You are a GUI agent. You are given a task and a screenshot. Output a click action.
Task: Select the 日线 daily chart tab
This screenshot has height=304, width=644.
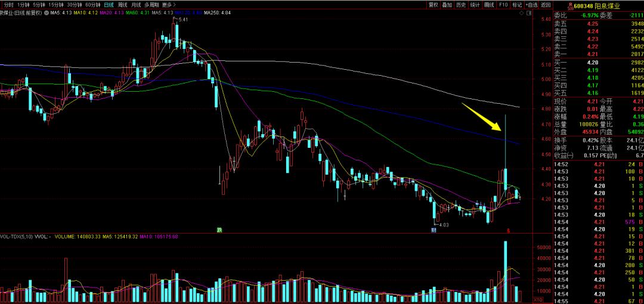click(x=109, y=5)
